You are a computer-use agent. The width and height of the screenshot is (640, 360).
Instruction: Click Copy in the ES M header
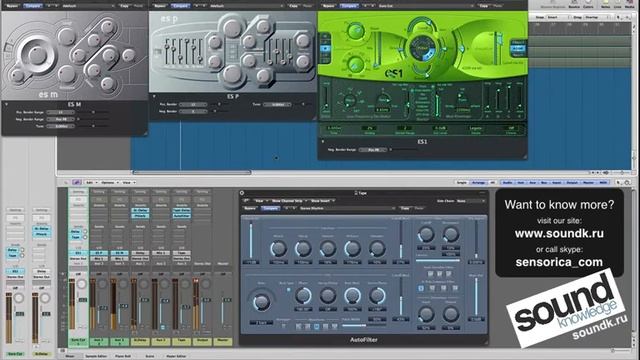point(124,6)
